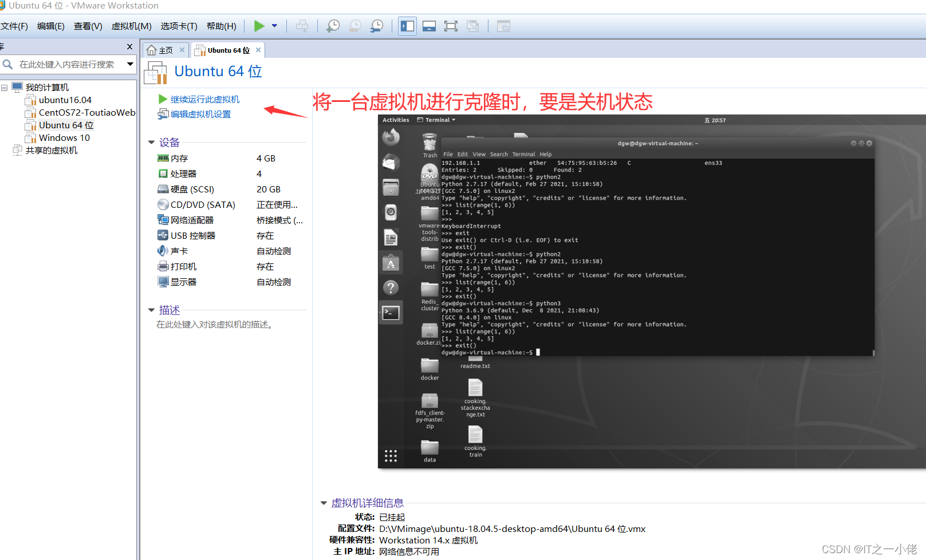Click the library search input field

coord(67,64)
